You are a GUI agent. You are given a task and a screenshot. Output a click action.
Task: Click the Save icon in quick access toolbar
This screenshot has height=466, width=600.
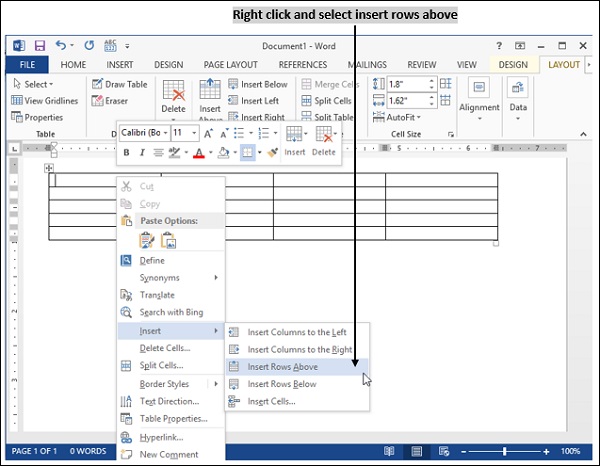point(40,46)
